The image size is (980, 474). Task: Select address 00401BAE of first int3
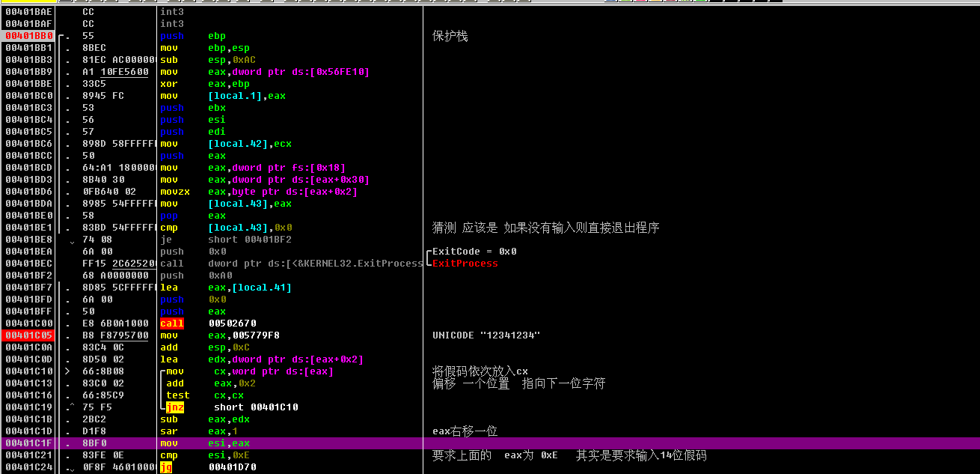click(28, 12)
